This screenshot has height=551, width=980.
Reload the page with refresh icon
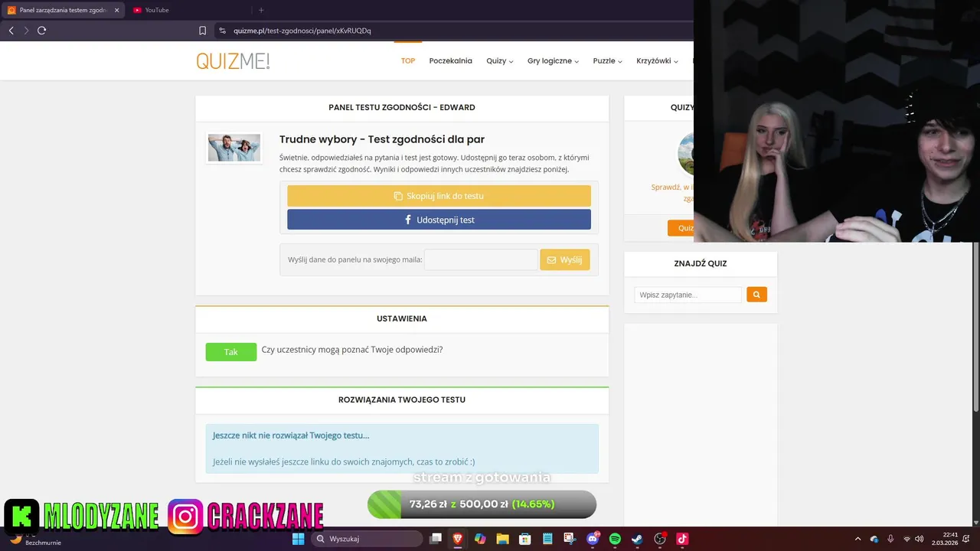coord(42,31)
